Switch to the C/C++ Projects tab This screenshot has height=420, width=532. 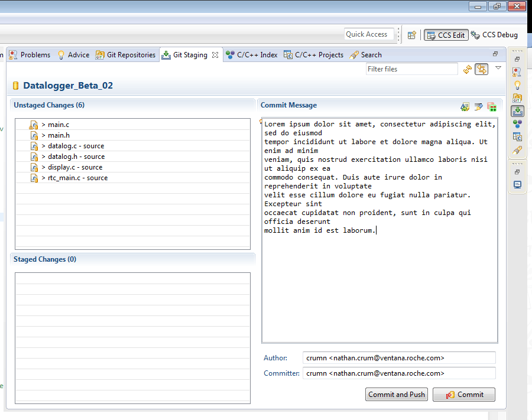point(313,55)
